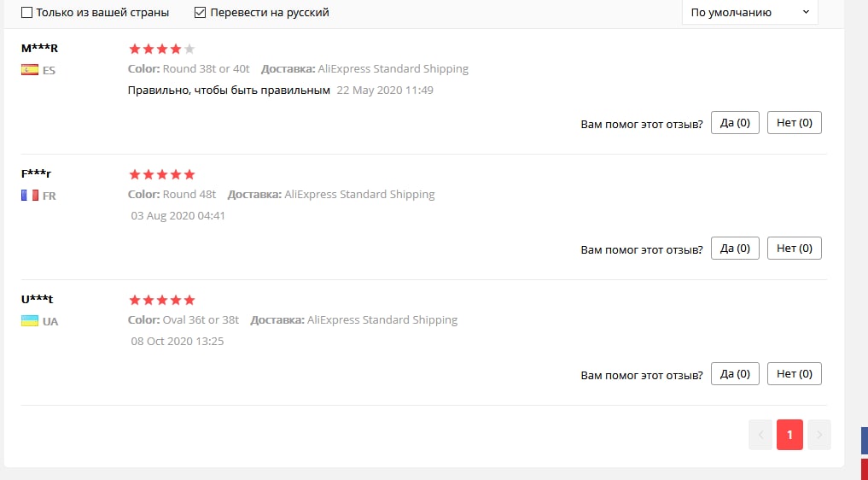Image resolution: width=868 pixels, height=480 pixels.
Task: Click the reviewer name M***R
Action: click(39, 48)
